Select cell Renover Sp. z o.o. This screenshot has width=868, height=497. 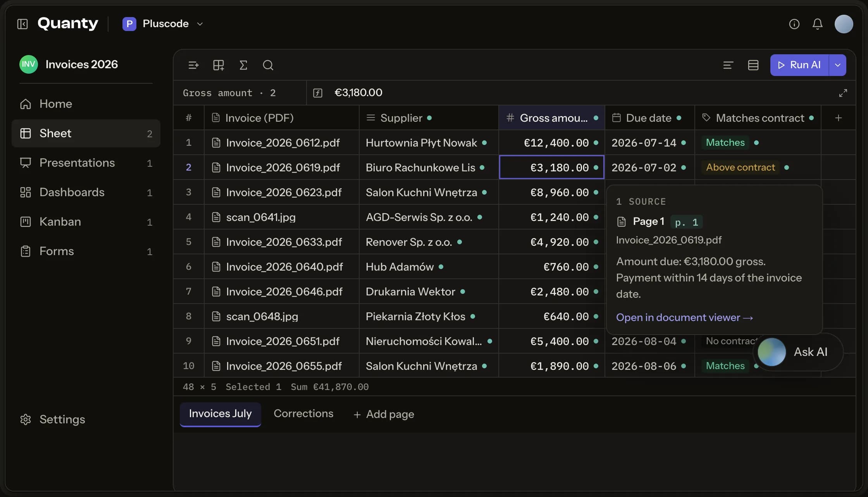429,242
